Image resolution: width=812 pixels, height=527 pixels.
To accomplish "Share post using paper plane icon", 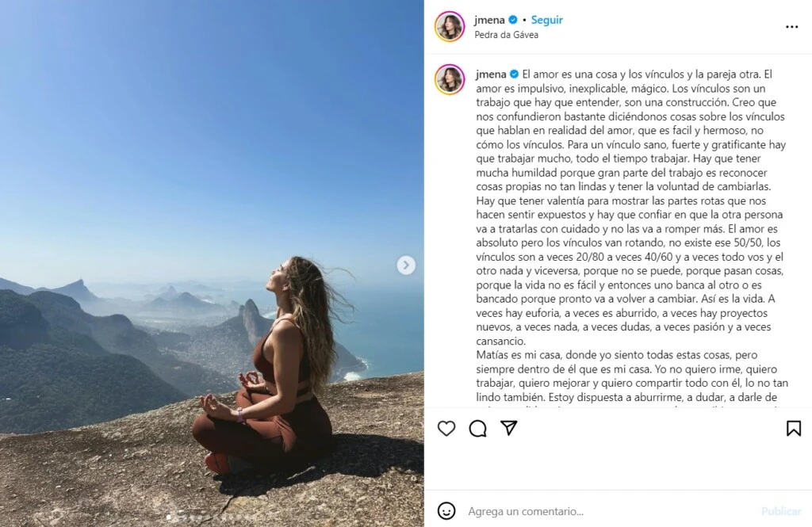I will point(509,428).
